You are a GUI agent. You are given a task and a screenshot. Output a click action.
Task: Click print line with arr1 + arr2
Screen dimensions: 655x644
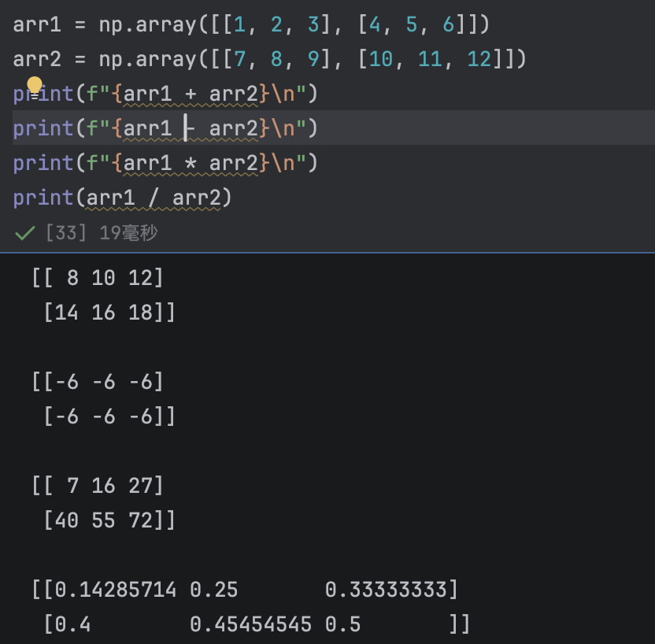(x=165, y=94)
